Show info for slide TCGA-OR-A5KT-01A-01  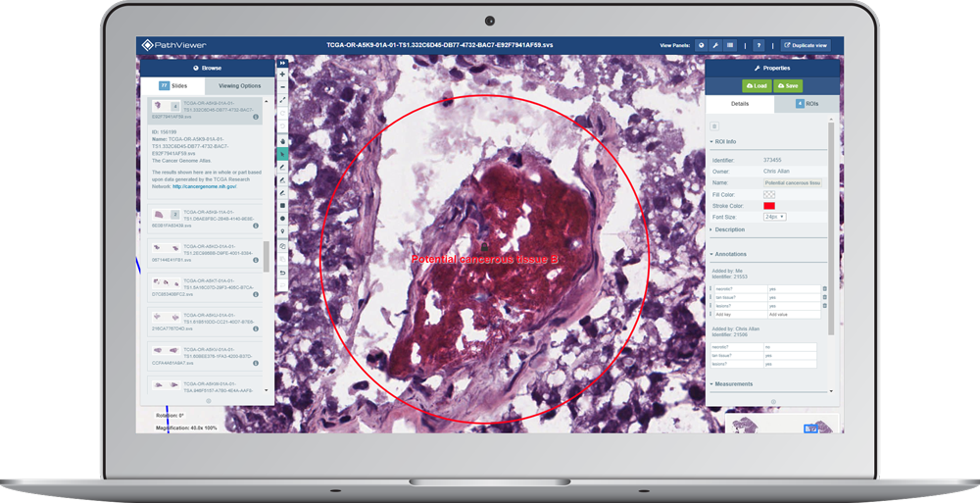coord(256,295)
